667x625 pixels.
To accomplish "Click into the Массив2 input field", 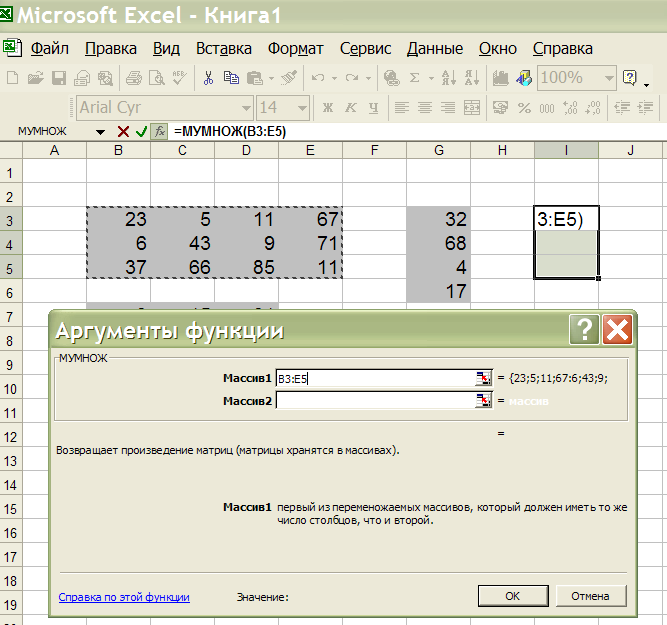I will click(376, 400).
